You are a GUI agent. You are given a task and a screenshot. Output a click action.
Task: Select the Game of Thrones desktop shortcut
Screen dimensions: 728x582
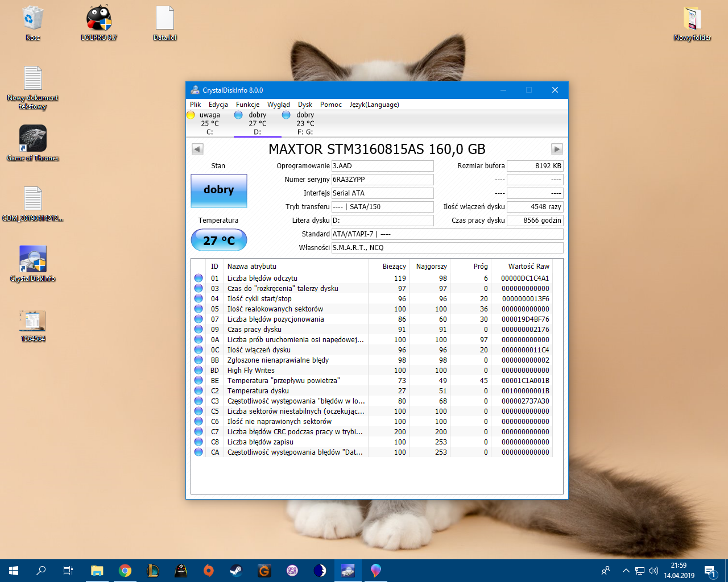coord(33,143)
